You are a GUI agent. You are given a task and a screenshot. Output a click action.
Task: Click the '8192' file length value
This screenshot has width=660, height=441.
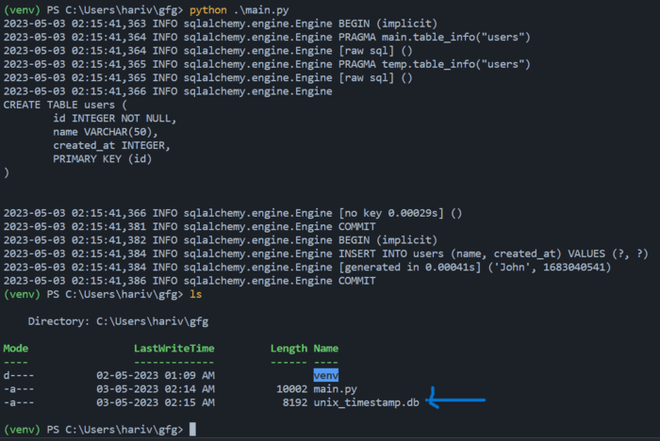(295, 402)
